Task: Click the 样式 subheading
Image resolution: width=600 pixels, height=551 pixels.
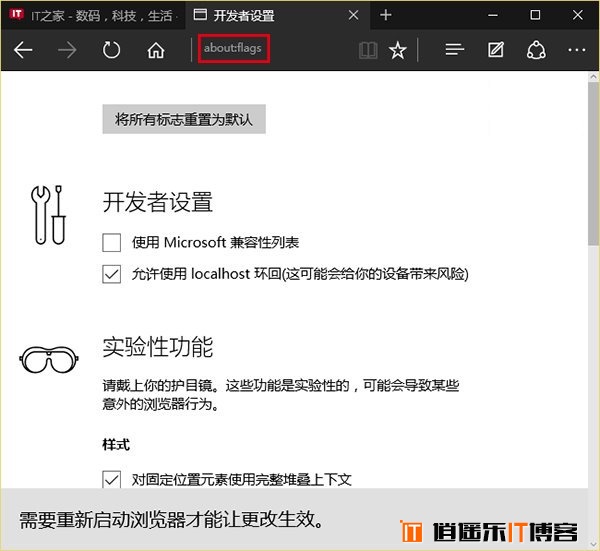Action: (x=116, y=445)
